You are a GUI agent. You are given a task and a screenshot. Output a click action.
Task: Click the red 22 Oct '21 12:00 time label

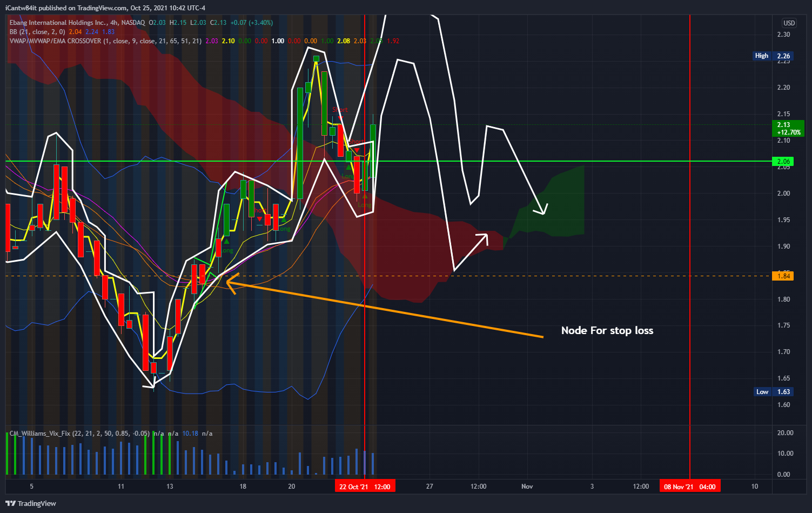[x=365, y=487]
